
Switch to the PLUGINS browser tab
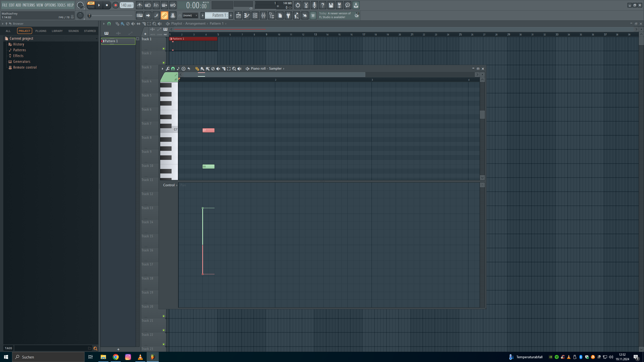click(x=41, y=31)
